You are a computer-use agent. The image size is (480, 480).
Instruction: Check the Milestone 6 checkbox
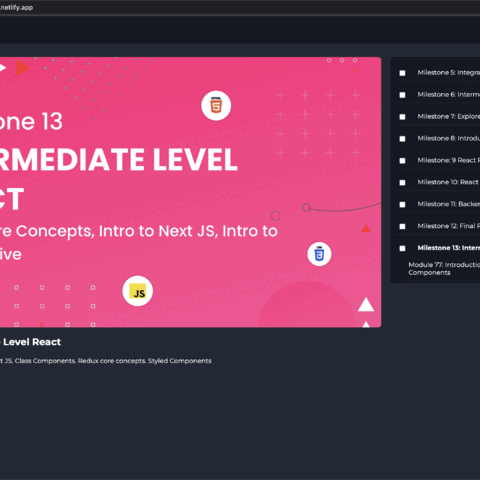click(x=402, y=95)
